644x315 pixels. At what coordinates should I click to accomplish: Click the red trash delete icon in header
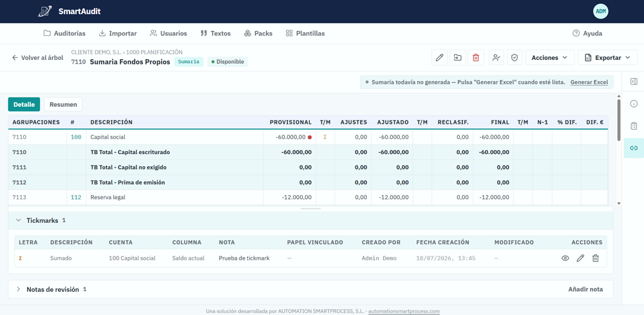coord(476,57)
